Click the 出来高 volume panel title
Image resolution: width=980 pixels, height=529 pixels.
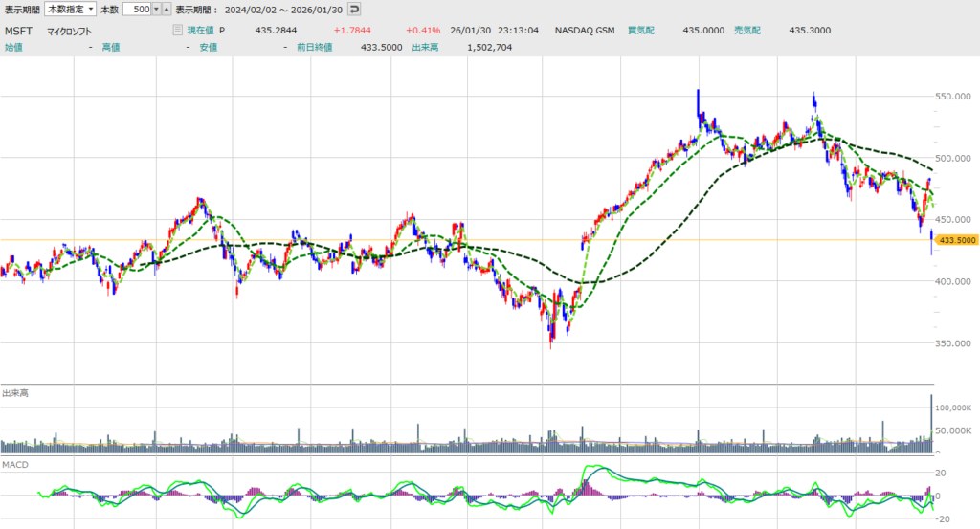[x=14, y=392]
